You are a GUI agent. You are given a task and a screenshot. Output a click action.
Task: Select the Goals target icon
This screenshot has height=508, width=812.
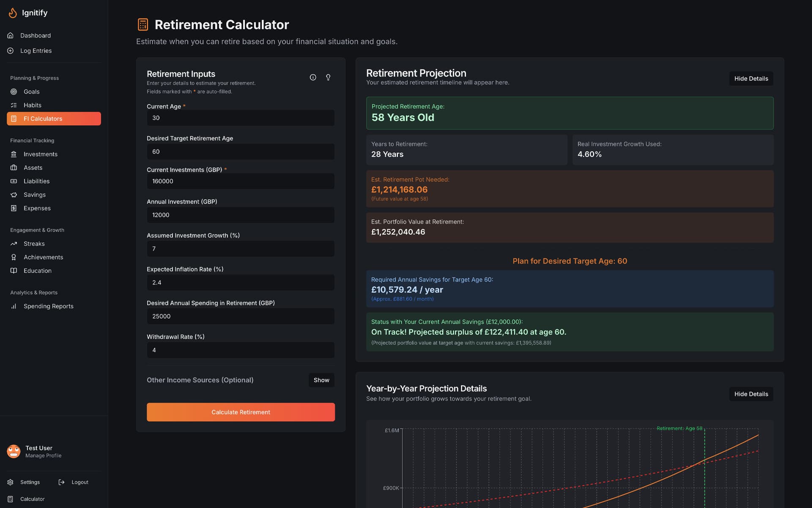[x=14, y=91]
